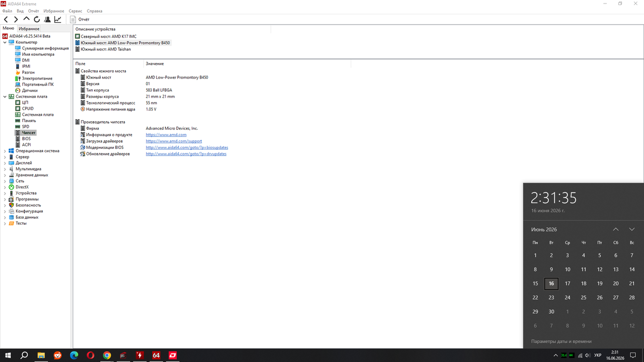This screenshot has width=644, height=362.
Task: Go to next month in calendar
Action: coord(632,229)
